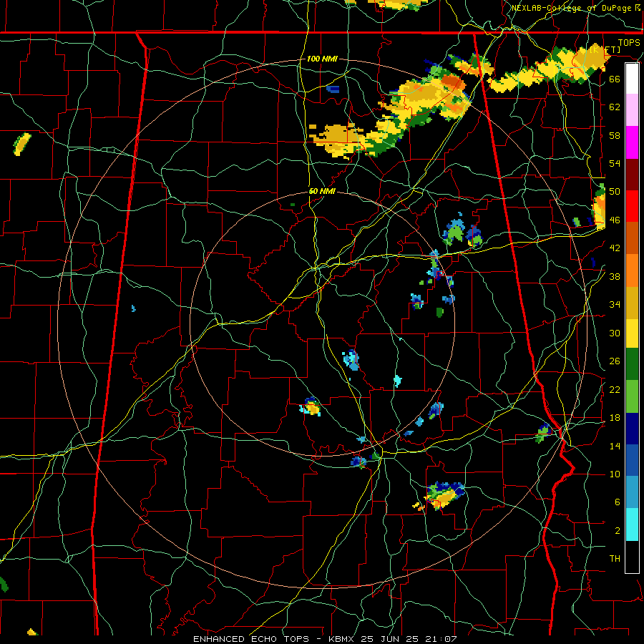
Task: Click the '42' legend value
Action: click(x=615, y=248)
